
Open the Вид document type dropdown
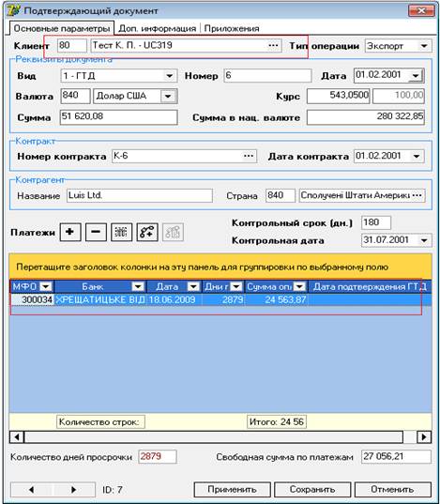click(x=169, y=76)
